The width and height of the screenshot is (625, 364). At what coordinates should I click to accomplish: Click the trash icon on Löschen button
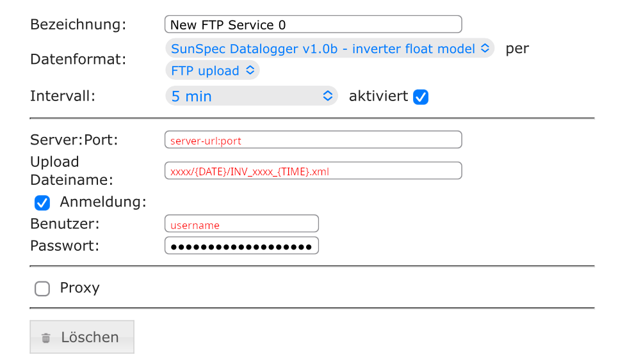(46, 338)
